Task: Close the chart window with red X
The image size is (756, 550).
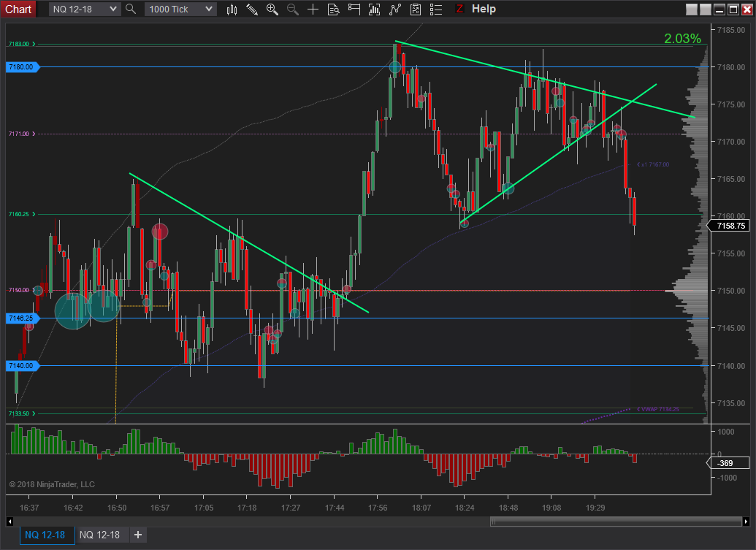Action: [747, 9]
